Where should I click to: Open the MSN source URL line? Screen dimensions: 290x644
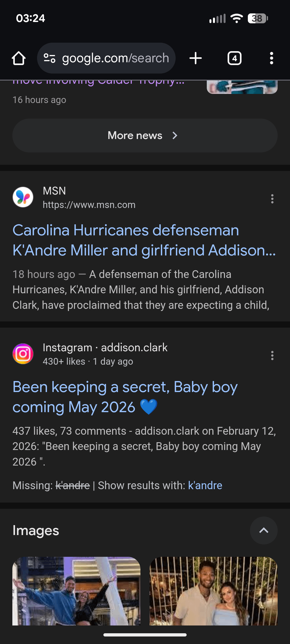tap(89, 205)
